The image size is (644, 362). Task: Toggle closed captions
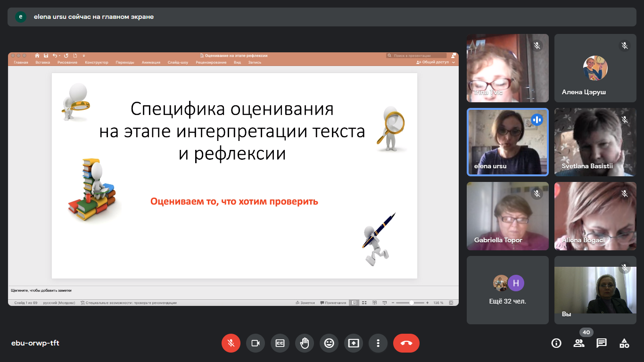click(280, 343)
